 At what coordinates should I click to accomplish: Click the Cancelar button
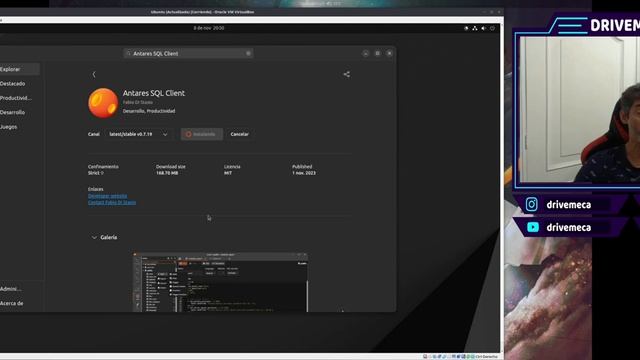tap(240, 134)
